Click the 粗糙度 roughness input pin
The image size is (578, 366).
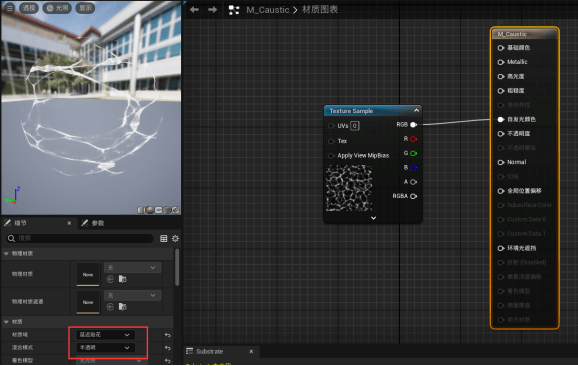pyautogui.click(x=501, y=91)
